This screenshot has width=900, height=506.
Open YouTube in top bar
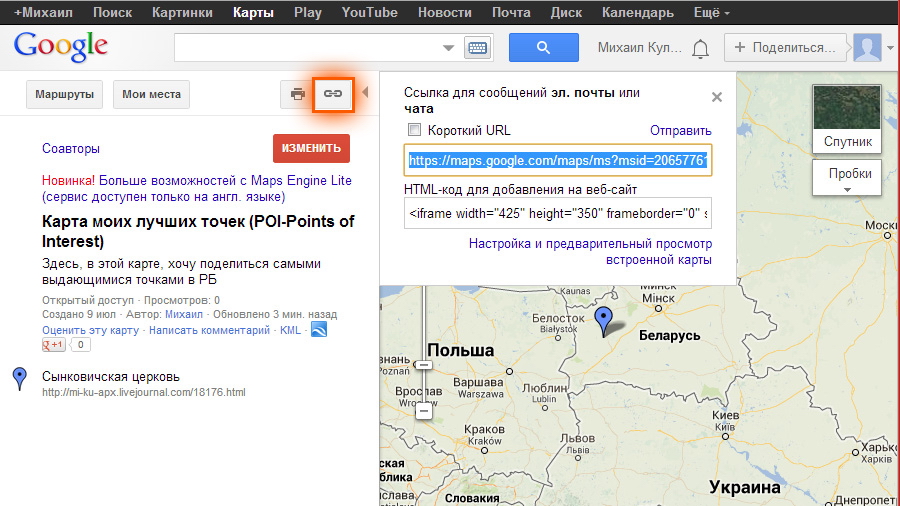tap(369, 13)
